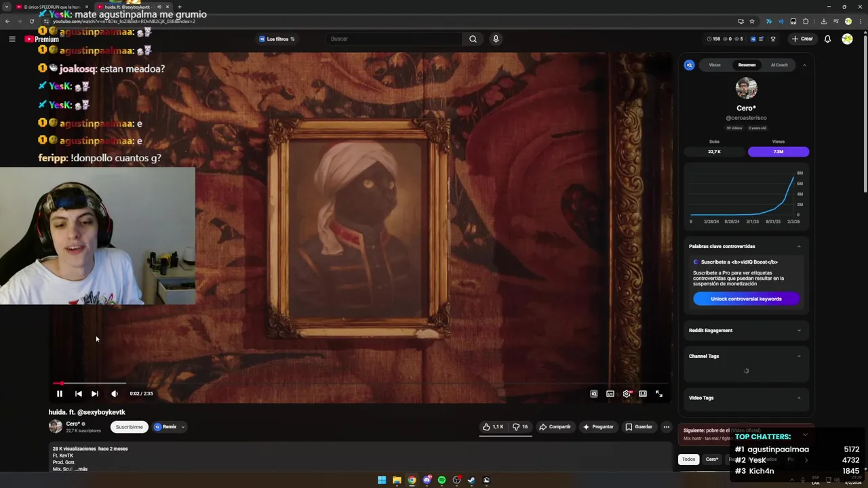This screenshot has width=868, height=488.
Task: Focus the Buscar search field
Action: click(x=393, y=39)
